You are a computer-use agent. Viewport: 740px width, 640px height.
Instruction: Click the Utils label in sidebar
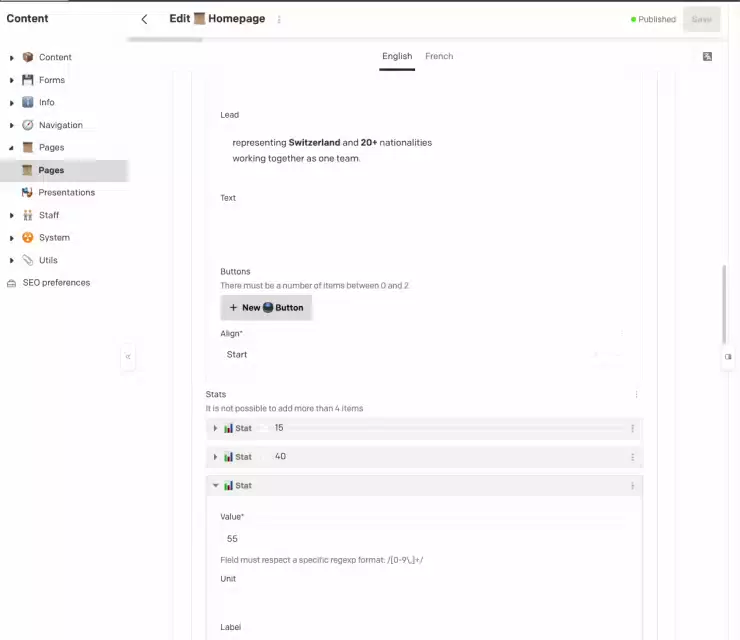tap(48, 260)
